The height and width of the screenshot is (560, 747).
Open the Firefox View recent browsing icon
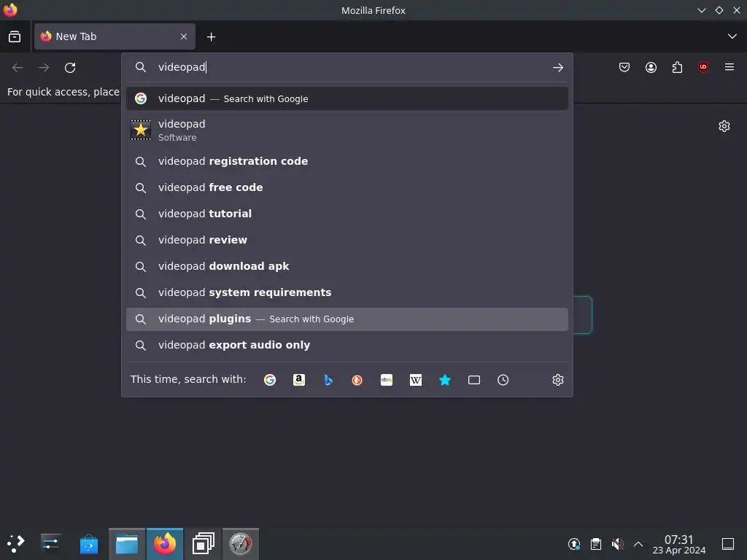click(x=15, y=36)
